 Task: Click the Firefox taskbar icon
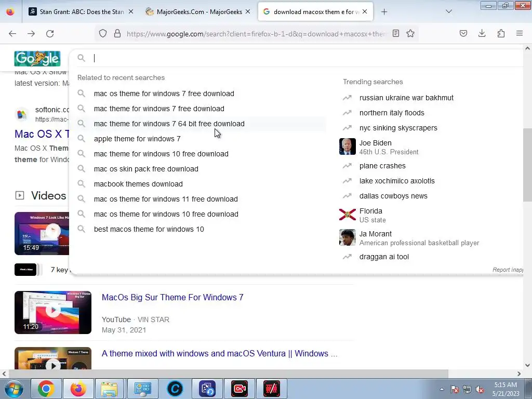(x=78, y=389)
